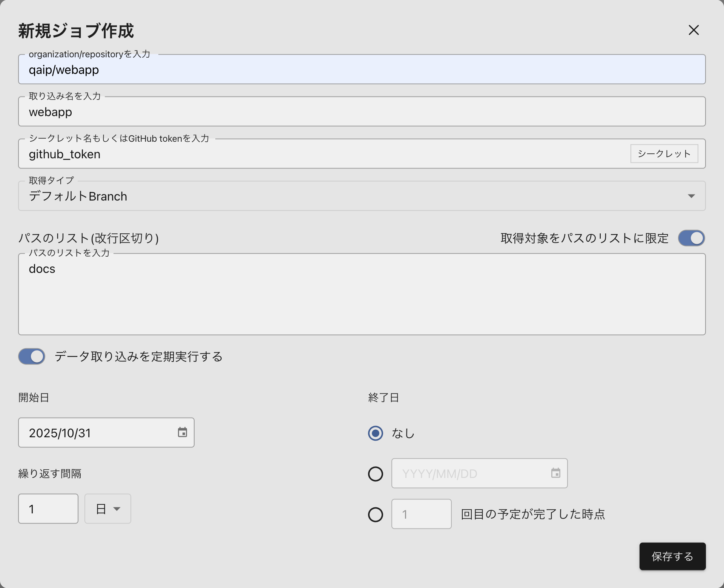
Task: Click the dropdown arrow on 取得タイプ field
Action: (x=691, y=196)
